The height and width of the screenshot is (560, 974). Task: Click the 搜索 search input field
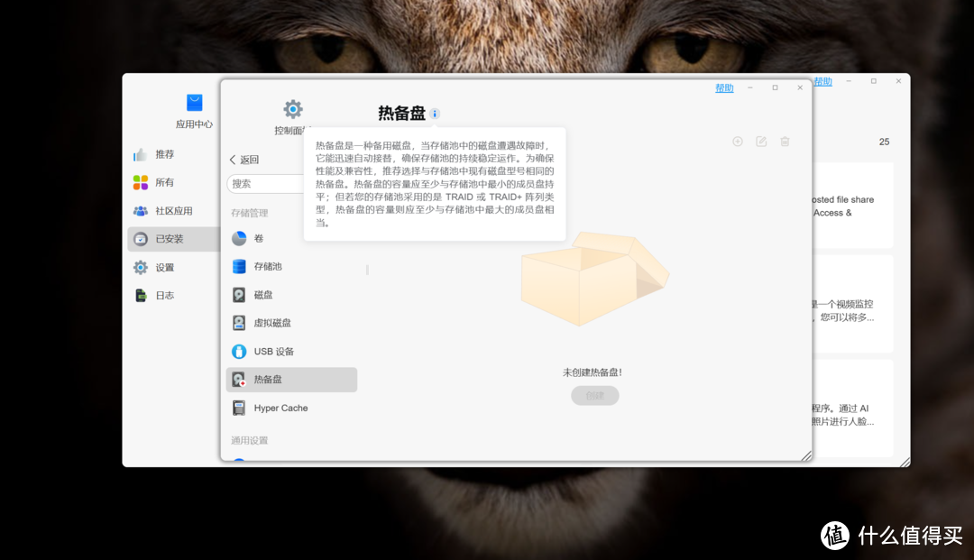click(271, 183)
